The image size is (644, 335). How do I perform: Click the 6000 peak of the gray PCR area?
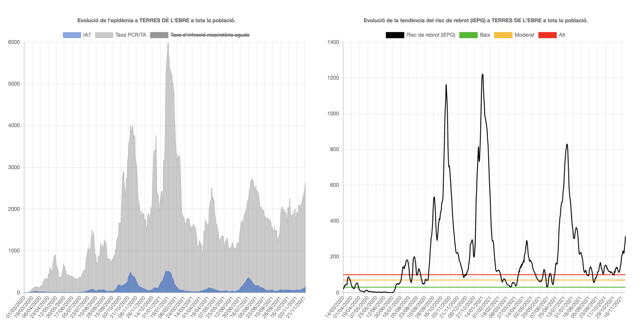pyautogui.click(x=168, y=43)
